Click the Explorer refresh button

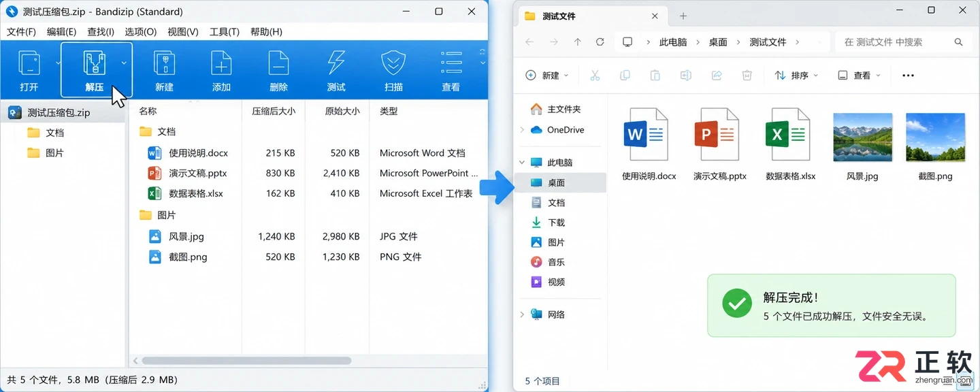[x=600, y=42]
